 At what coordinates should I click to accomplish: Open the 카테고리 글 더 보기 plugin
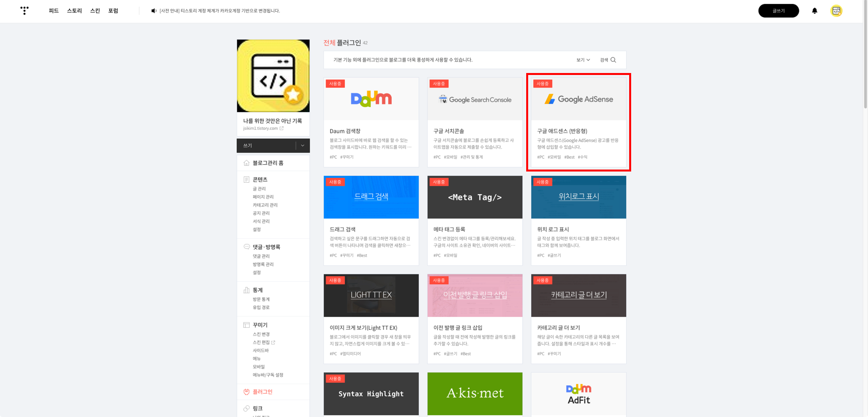click(579, 319)
